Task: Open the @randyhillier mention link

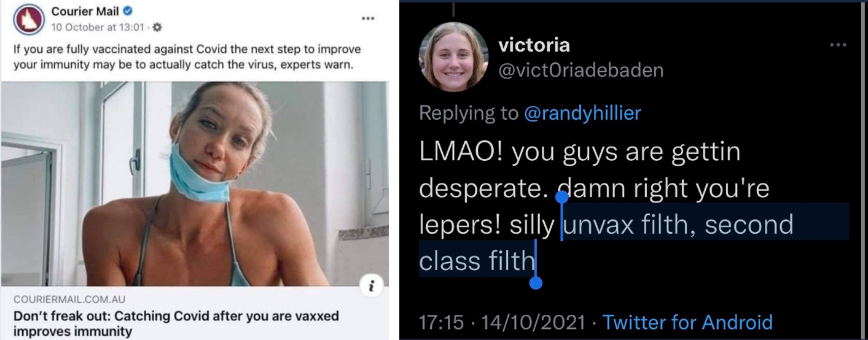Action: coord(582,113)
